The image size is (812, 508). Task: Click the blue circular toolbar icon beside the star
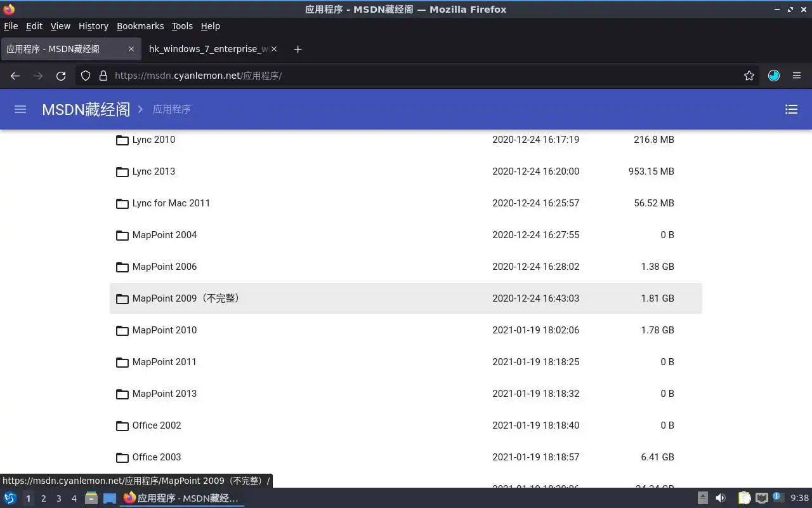(774, 76)
